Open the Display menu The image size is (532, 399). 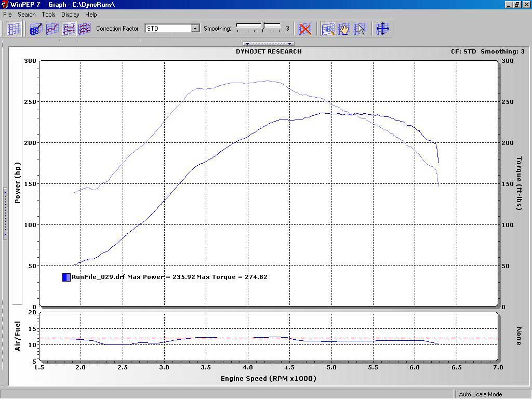70,15
